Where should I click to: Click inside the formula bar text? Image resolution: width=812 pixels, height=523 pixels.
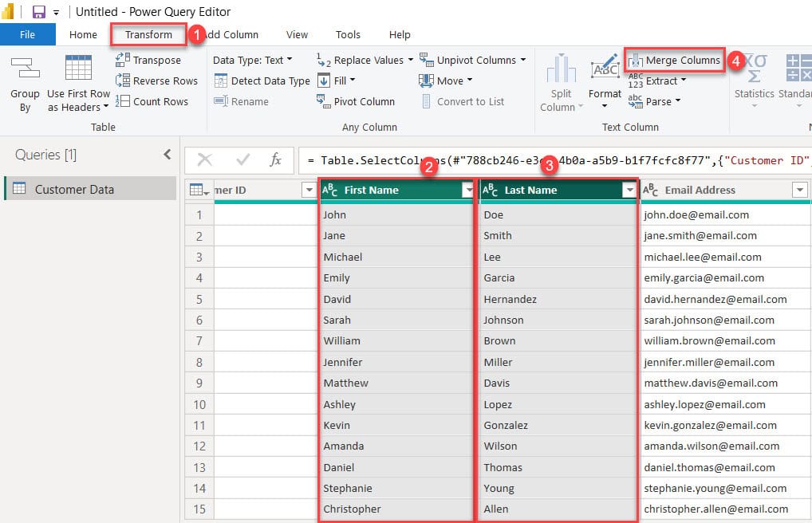[555, 160]
